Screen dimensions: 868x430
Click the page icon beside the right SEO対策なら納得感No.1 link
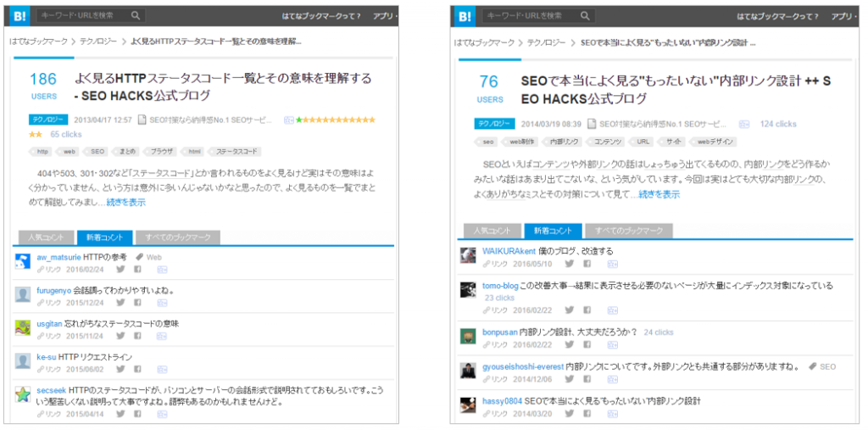(592, 124)
